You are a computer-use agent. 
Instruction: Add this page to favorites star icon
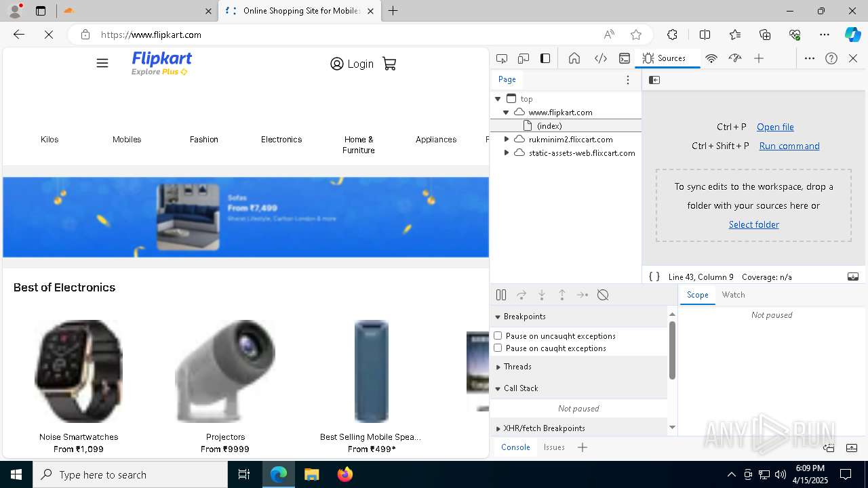pyautogui.click(x=635, y=35)
